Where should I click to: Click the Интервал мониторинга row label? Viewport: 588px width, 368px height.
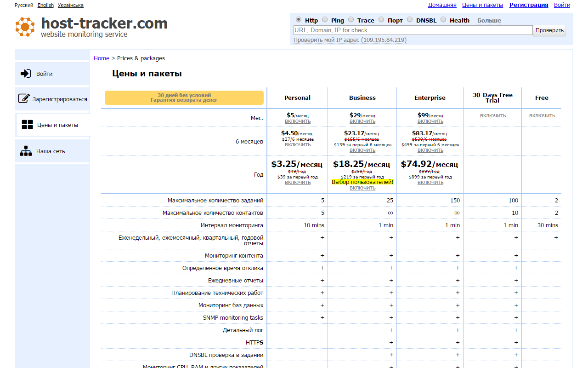(x=232, y=225)
